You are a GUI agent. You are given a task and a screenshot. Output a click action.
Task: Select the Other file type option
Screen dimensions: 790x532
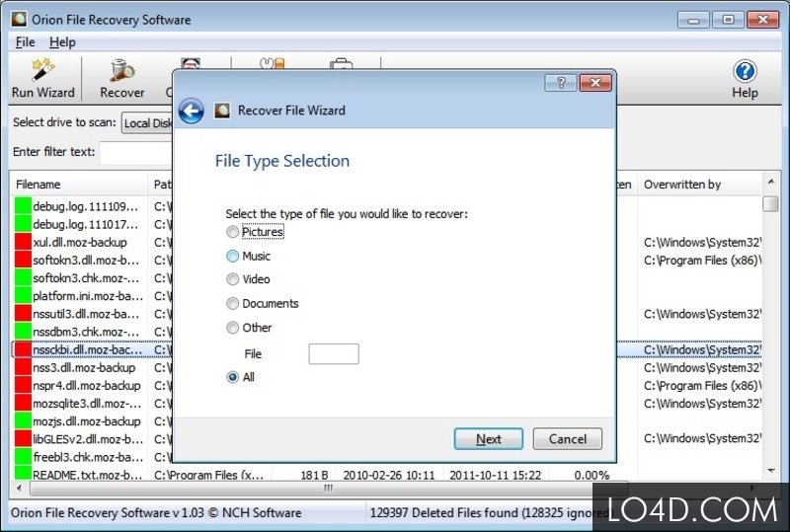point(249,328)
